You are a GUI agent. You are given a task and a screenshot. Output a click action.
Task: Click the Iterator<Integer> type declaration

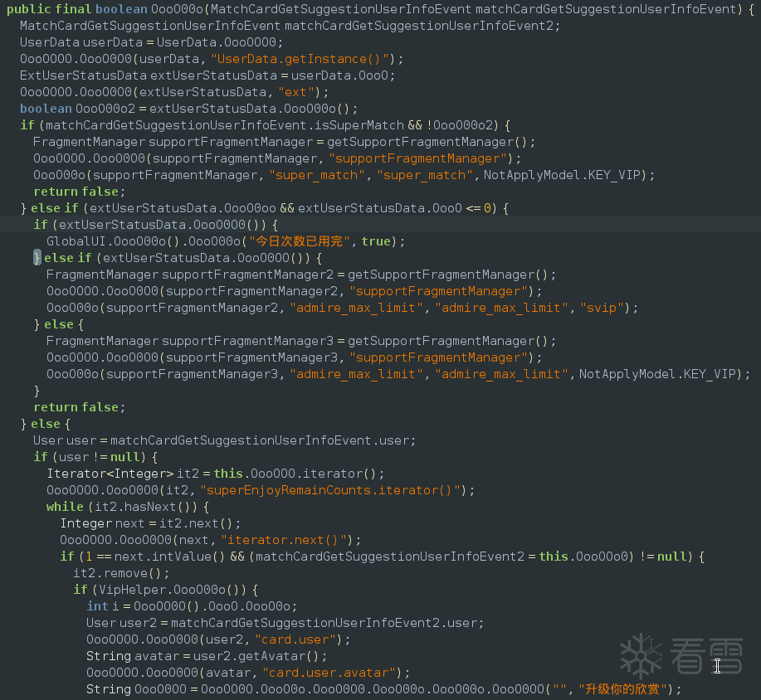(x=110, y=474)
